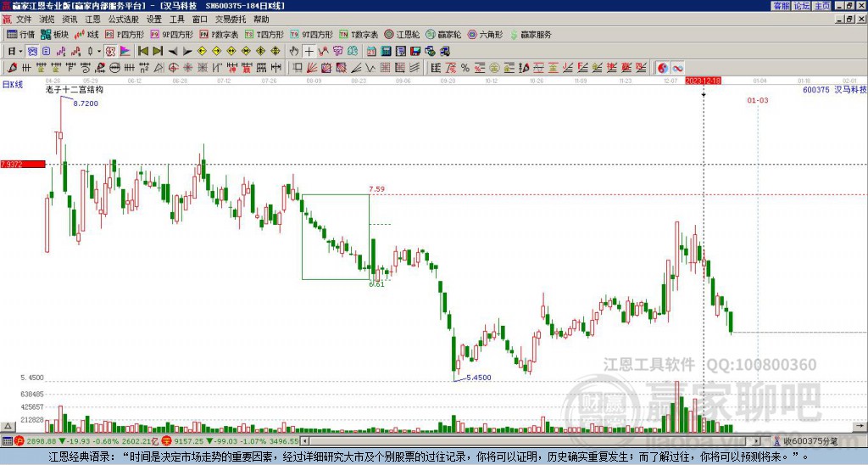This screenshot has height=465, width=868.
Task: Toggle the yin-yang taiji icon
Action: (x=663, y=68)
